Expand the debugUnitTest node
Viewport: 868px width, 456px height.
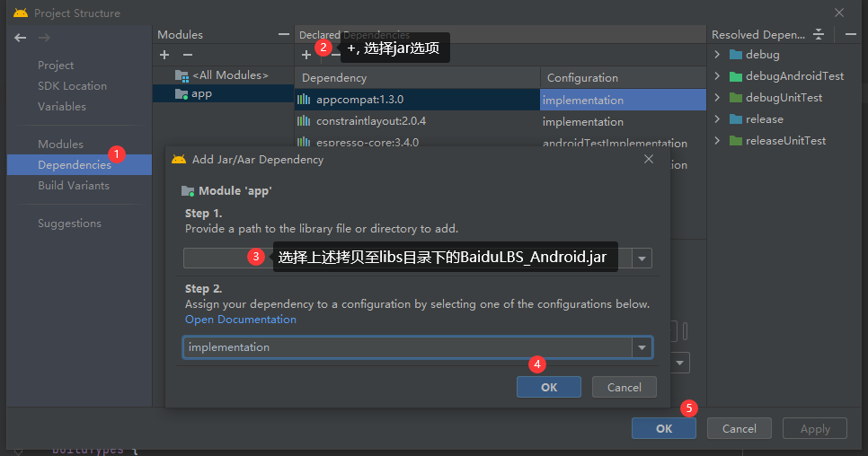point(717,97)
